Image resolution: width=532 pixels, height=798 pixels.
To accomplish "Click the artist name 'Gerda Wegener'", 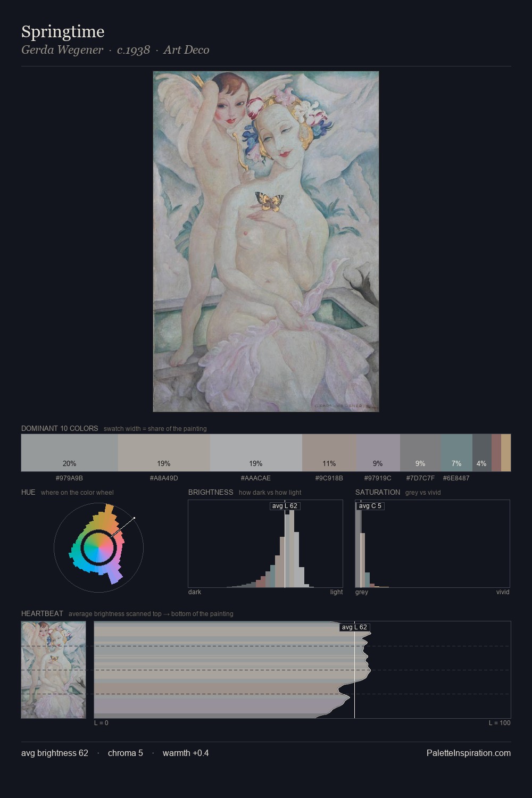I will click(62, 50).
